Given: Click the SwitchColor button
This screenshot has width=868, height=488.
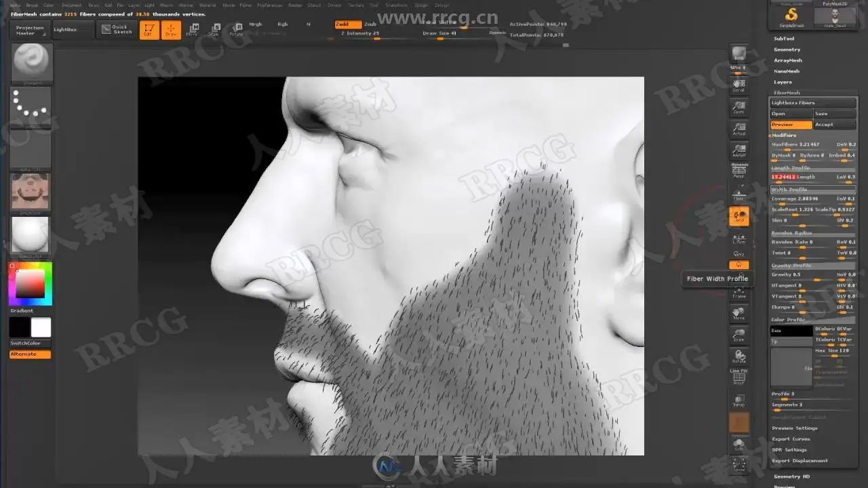Looking at the screenshot, I should pyautogui.click(x=30, y=344).
